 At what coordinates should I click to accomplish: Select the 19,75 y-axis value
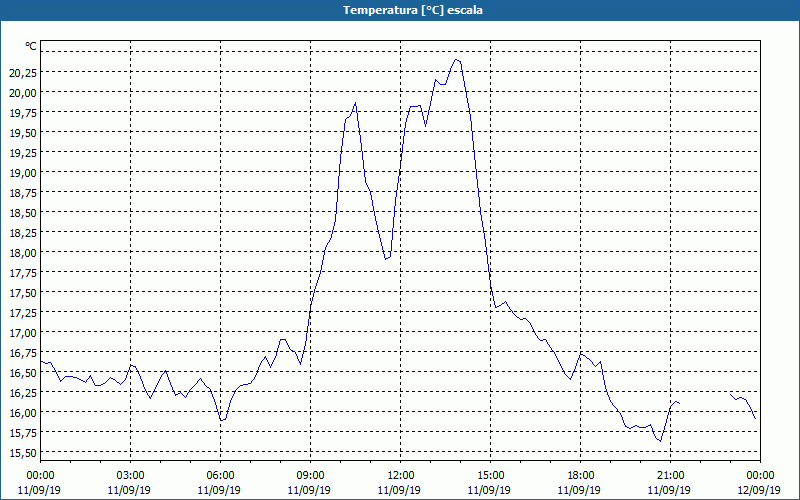point(23,112)
